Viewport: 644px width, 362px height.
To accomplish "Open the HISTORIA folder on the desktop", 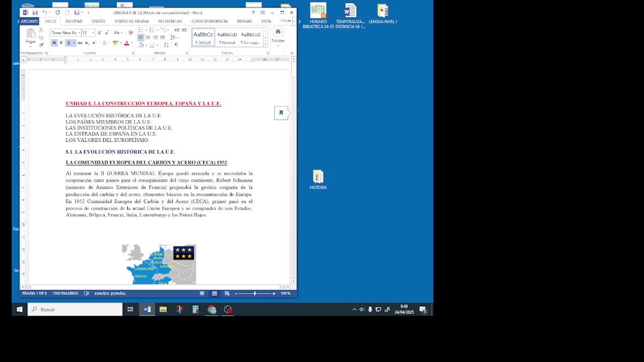I will (318, 180).
